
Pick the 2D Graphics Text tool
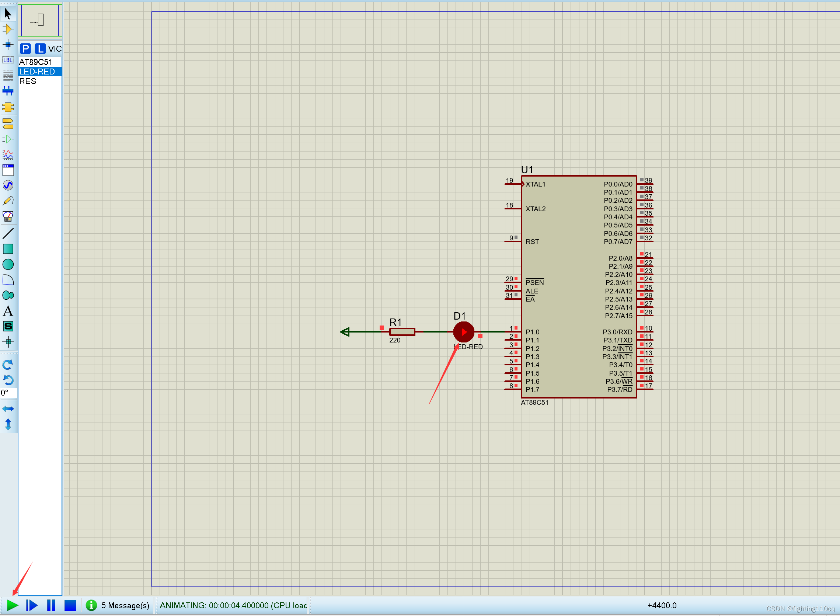click(8, 311)
